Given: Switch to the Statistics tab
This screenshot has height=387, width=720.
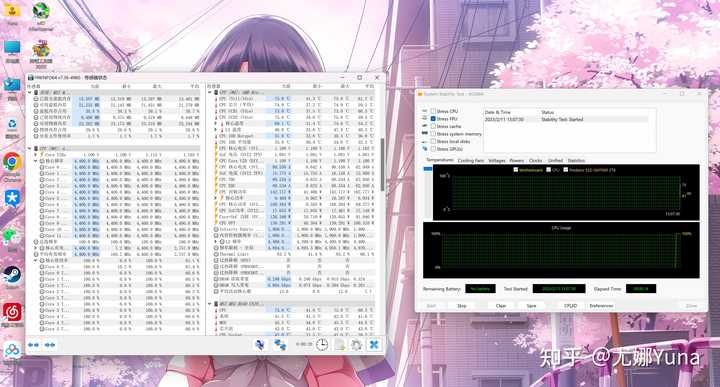Looking at the screenshot, I should point(576,160).
